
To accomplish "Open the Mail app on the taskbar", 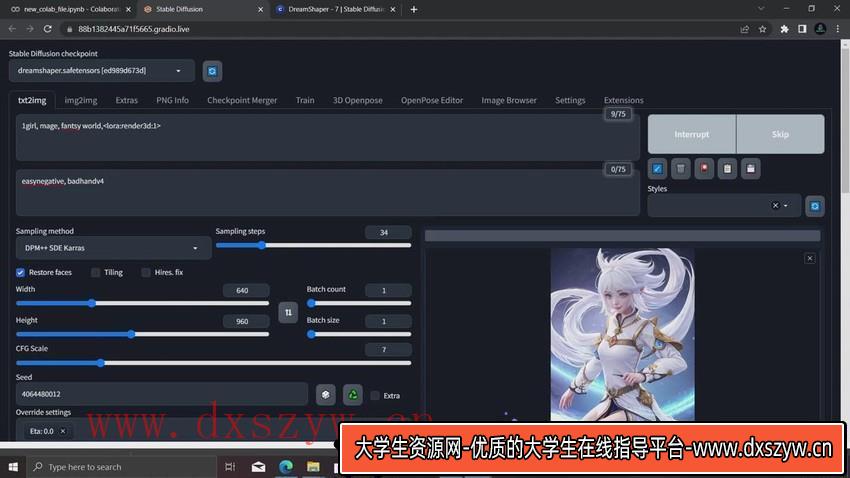I will tap(259, 467).
